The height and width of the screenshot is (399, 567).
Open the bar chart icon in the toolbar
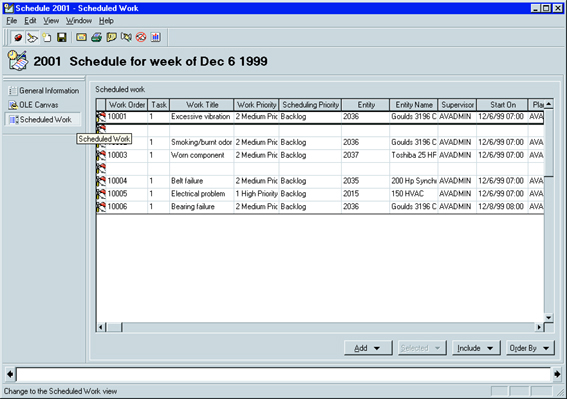pos(156,37)
